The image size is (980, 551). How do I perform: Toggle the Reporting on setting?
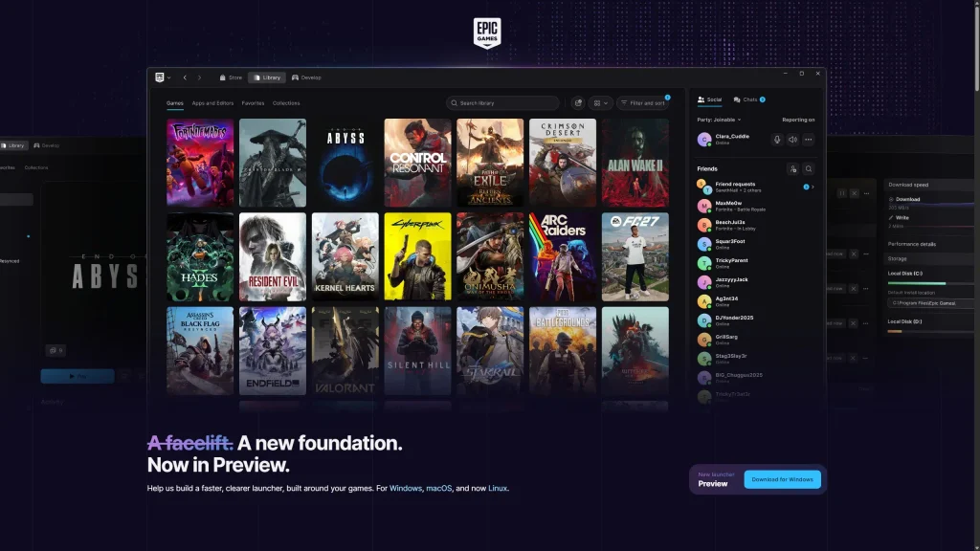pyautogui.click(x=798, y=120)
